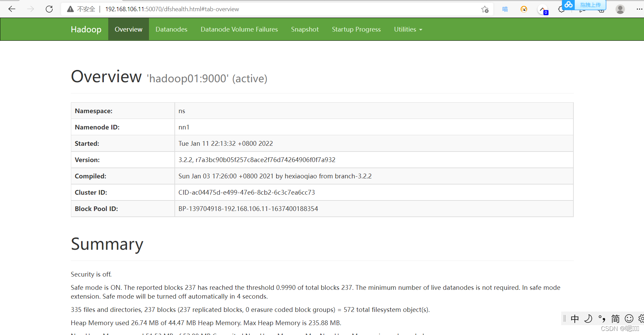
Task: Click the 'Safe mode is ON' summary paragraph
Action: (316, 292)
